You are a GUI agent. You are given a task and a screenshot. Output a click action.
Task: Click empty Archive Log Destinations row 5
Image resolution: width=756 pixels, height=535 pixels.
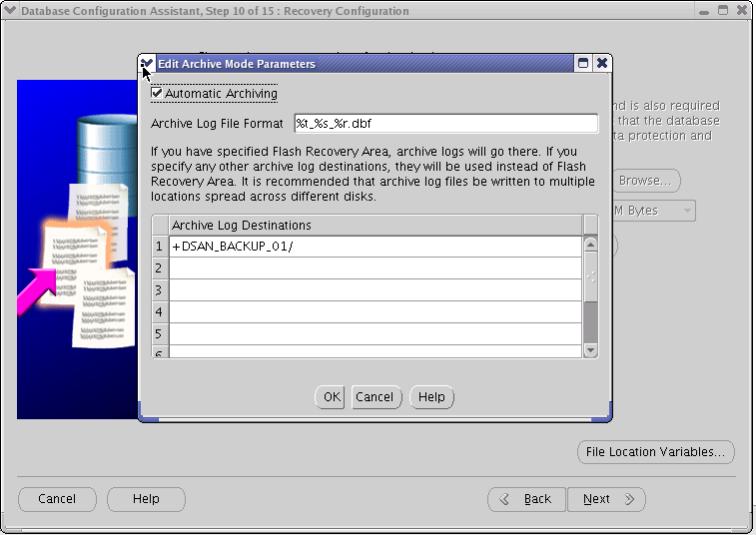click(x=376, y=334)
